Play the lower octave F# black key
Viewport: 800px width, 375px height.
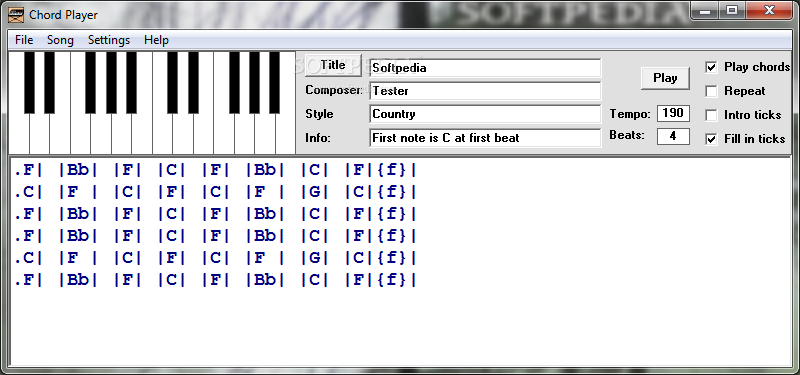click(x=90, y=83)
